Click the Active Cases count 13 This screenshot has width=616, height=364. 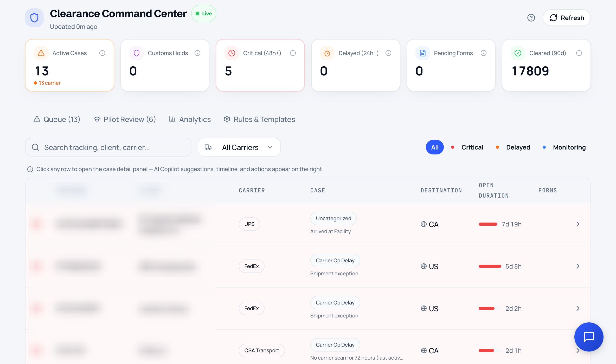(x=42, y=71)
